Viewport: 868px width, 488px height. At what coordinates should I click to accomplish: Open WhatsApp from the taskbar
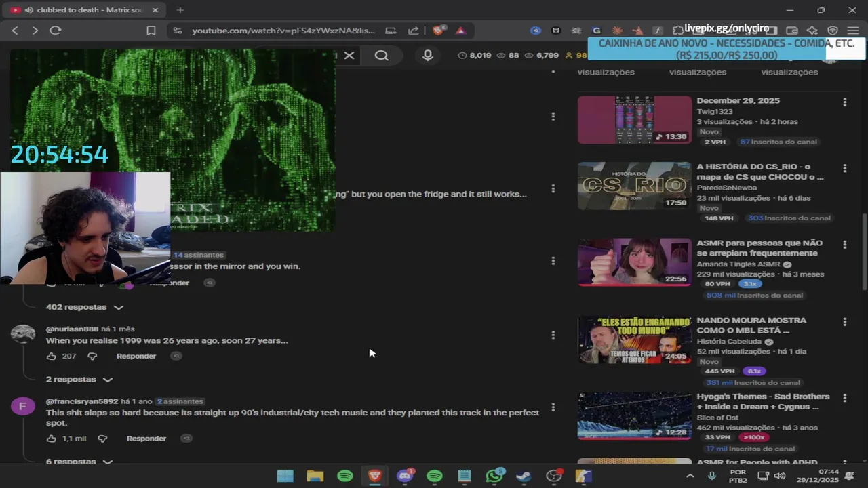(x=494, y=476)
